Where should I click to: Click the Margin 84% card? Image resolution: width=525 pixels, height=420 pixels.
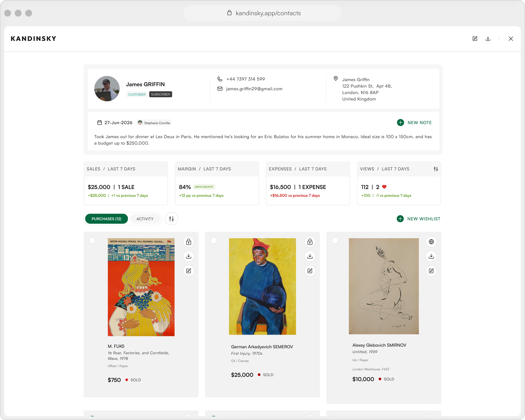point(217,183)
